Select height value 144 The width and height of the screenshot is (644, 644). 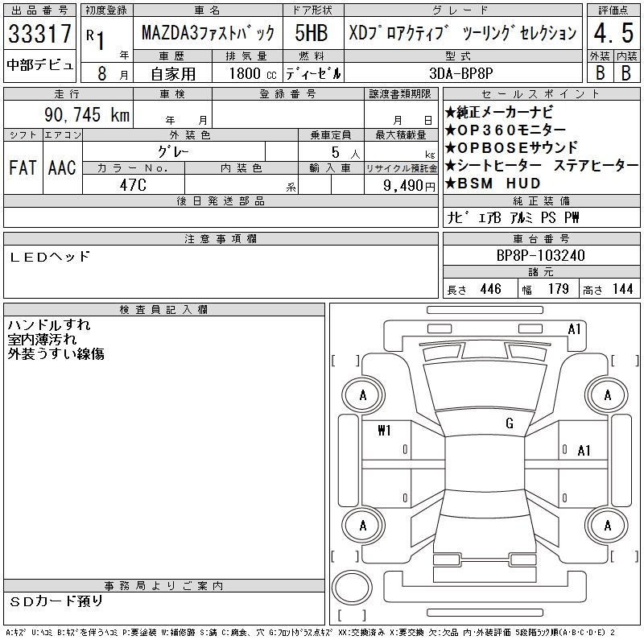622,289
